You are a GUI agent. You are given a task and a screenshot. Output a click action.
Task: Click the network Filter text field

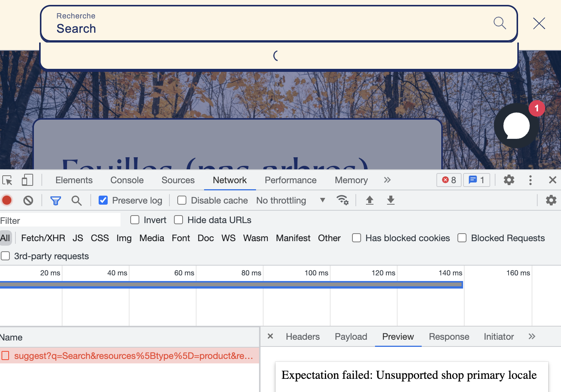tap(60, 220)
